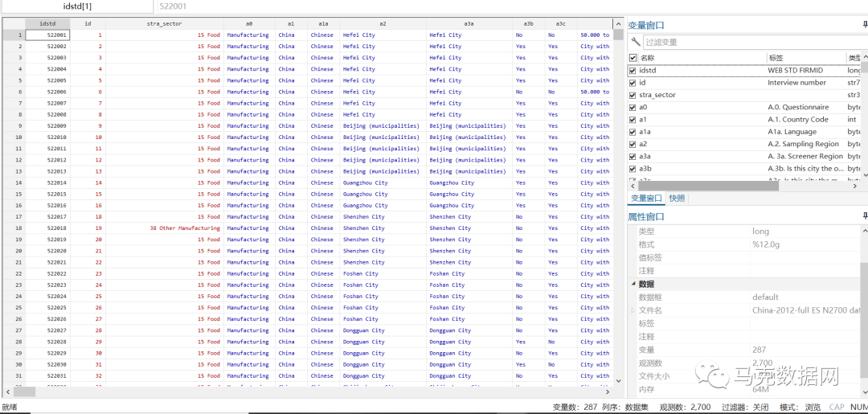The width and height of the screenshot is (868, 414).
Task: Click the variables list vertical scroll up arrow
Action: (x=864, y=57)
